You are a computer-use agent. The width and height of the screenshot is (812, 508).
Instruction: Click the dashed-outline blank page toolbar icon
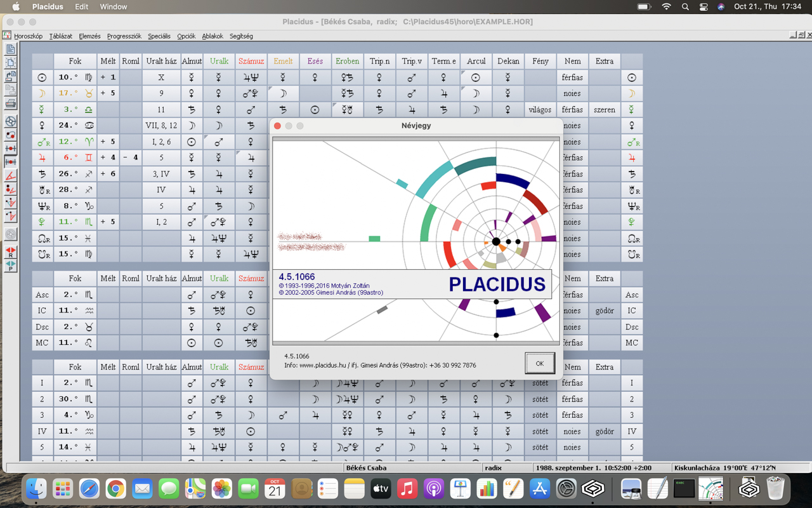point(10,63)
